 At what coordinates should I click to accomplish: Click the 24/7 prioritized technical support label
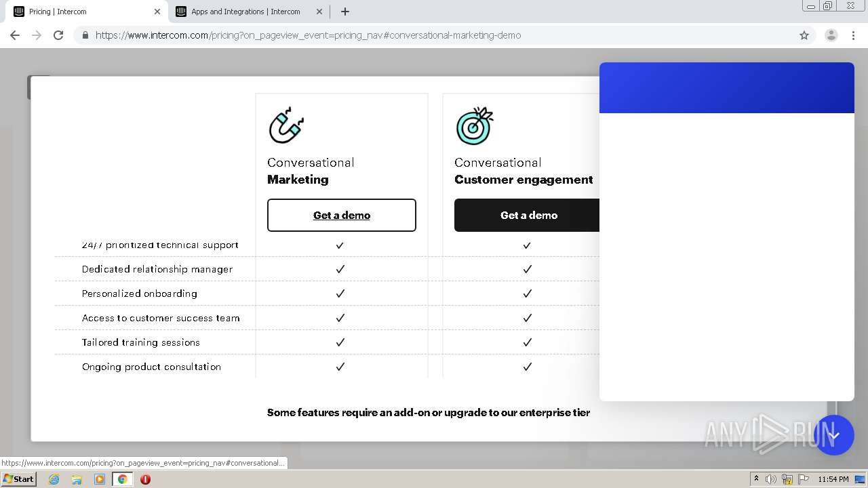coord(160,245)
